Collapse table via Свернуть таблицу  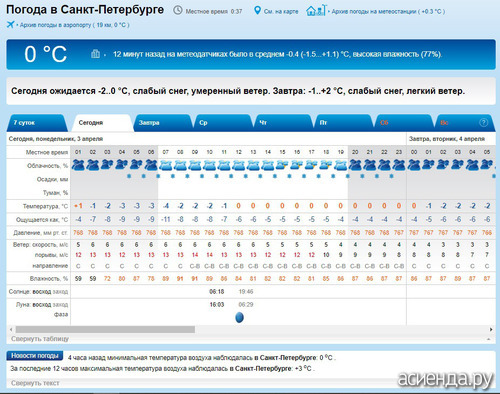(x=40, y=339)
